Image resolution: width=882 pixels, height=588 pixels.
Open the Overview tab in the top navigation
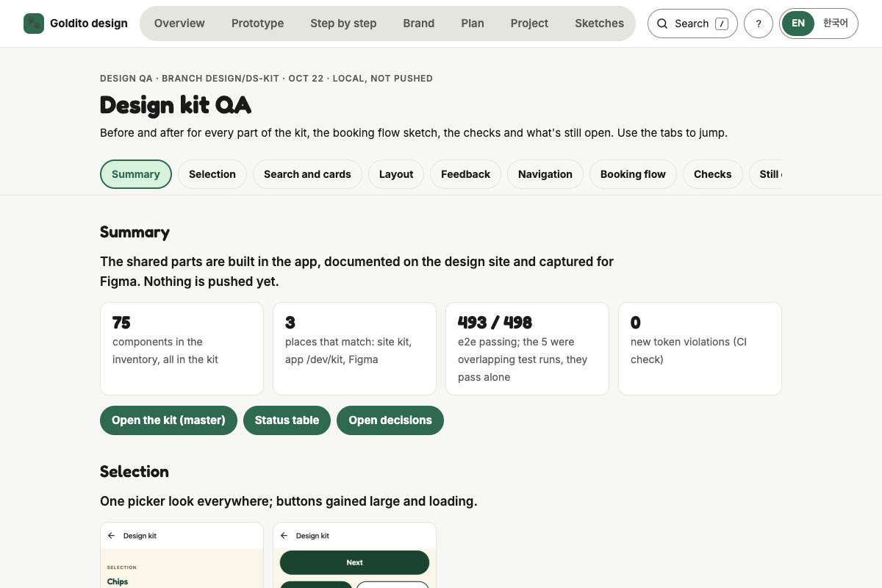(179, 24)
